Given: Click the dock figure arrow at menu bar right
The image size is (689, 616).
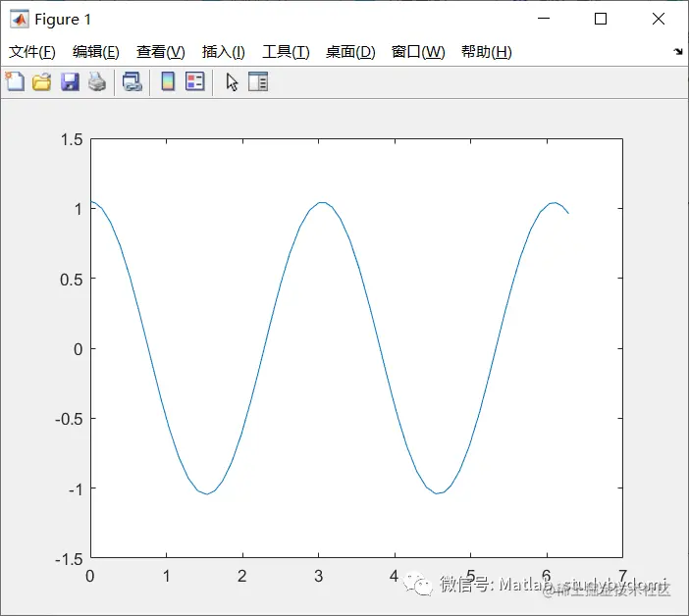Looking at the screenshot, I should point(678,52).
